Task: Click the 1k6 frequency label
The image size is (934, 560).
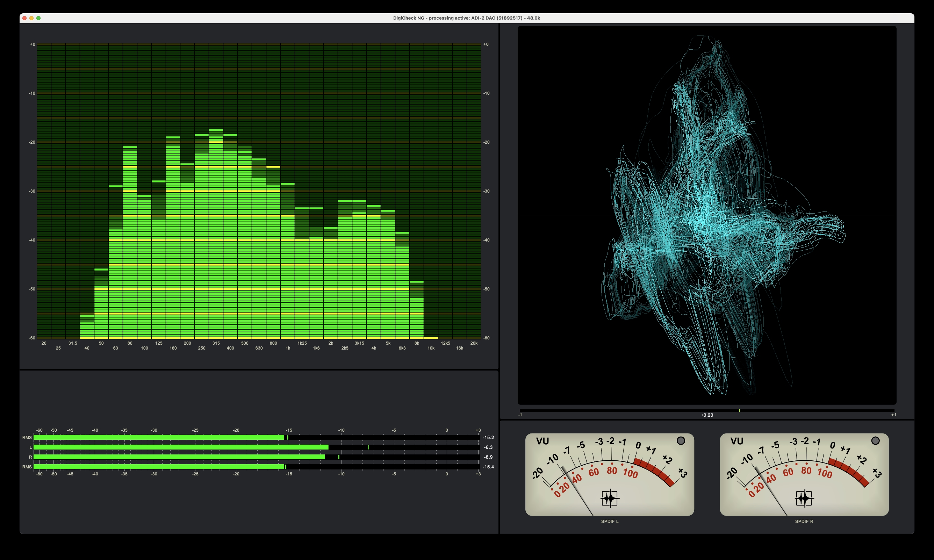Action: [x=316, y=348]
